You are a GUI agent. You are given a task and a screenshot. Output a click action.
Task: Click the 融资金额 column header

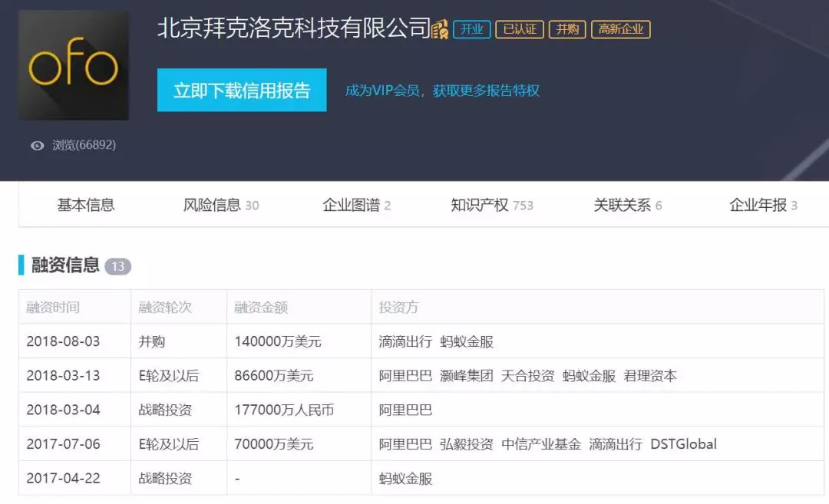(261, 307)
